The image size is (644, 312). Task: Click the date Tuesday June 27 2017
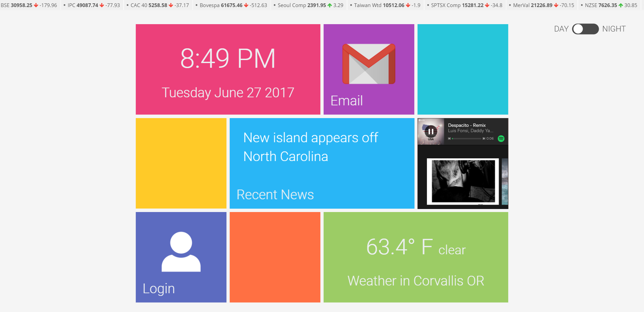pos(228,93)
